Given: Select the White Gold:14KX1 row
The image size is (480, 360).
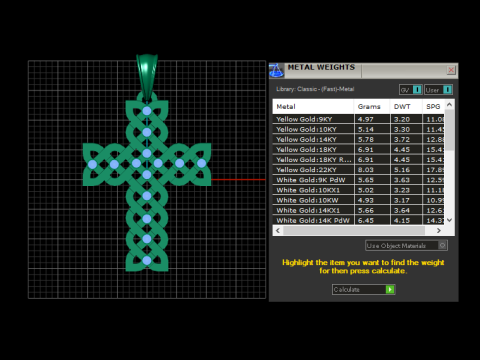Looking at the screenshot, I should tap(358, 210).
